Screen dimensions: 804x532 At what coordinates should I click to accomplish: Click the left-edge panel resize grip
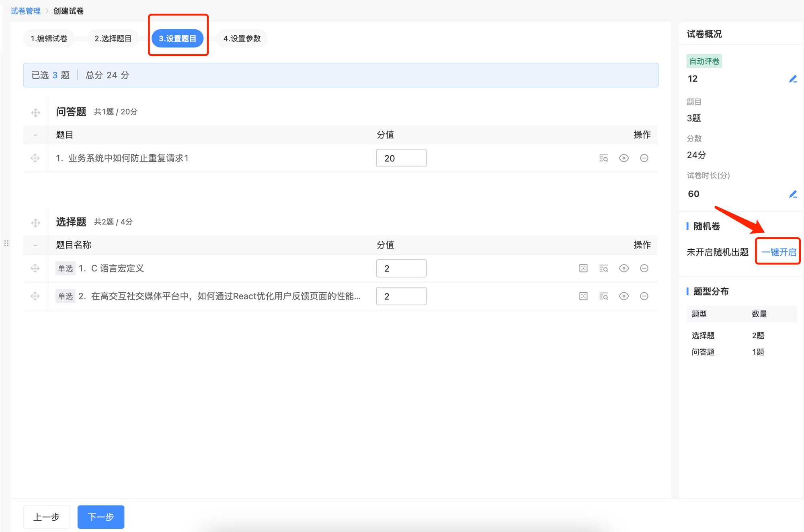6,243
